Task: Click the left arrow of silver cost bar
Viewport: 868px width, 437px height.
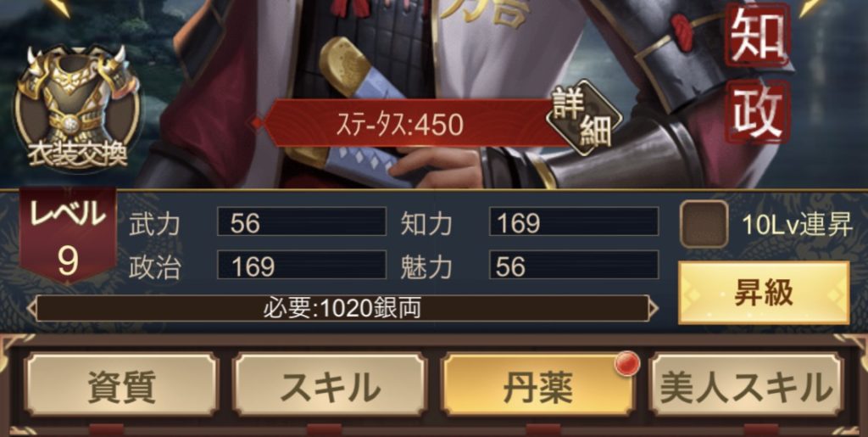Action: 31,309
